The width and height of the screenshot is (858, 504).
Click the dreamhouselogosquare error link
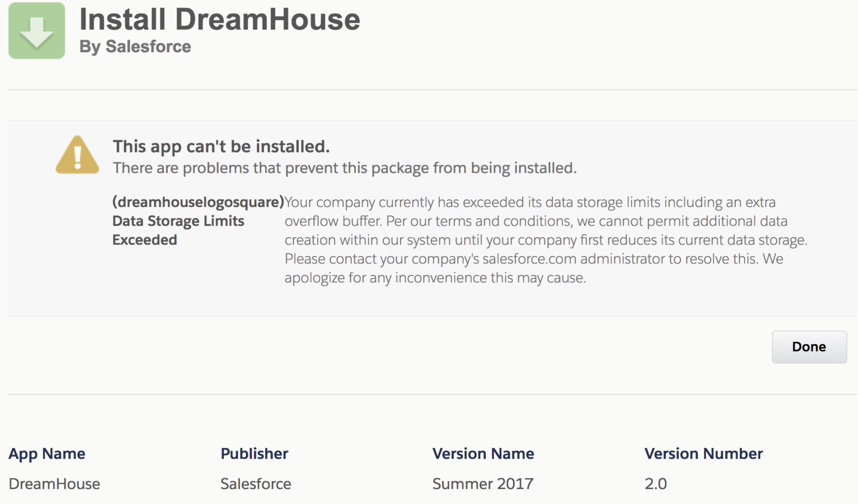(x=198, y=202)
